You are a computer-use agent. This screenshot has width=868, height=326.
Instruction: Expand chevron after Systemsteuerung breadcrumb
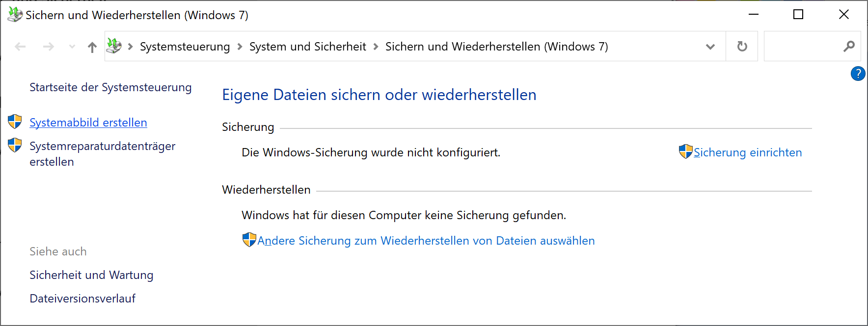[x=240, y=47]
